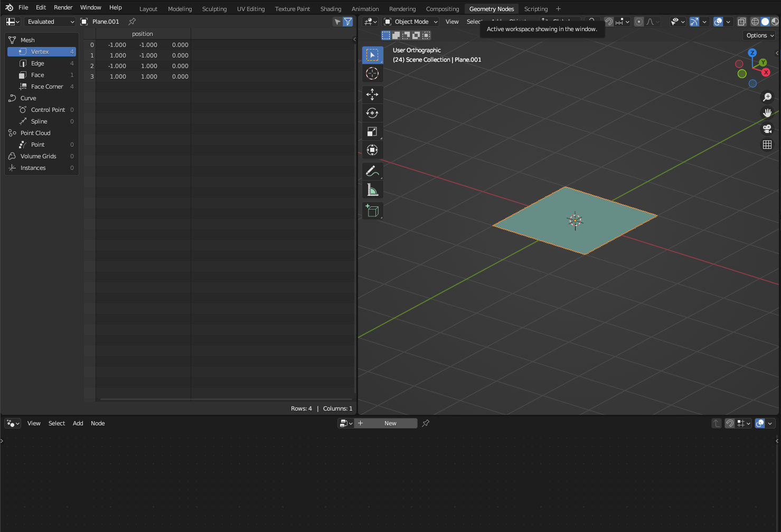Open node editor type dropdown
The width and height of the screenshot is (781, 532).
pos(13,423)
